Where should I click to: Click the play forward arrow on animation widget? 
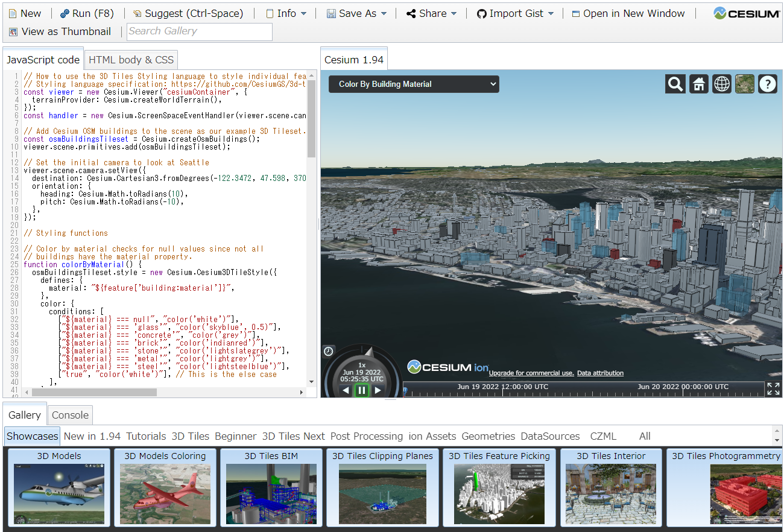[378, 390]
